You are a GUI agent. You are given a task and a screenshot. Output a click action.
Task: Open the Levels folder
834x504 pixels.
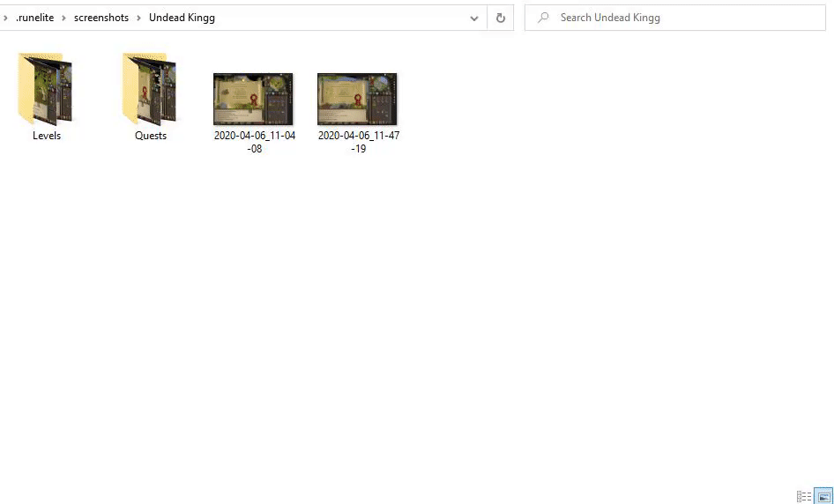(45, 89)
